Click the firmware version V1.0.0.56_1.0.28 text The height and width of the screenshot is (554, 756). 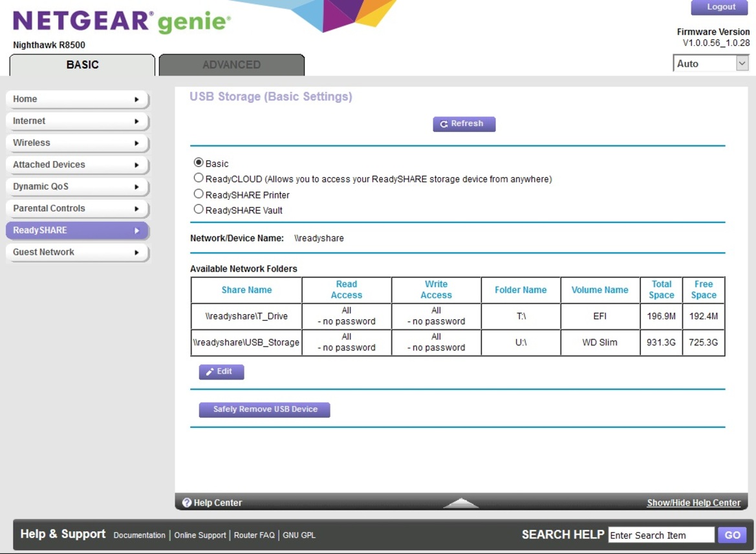coord(716,43)
